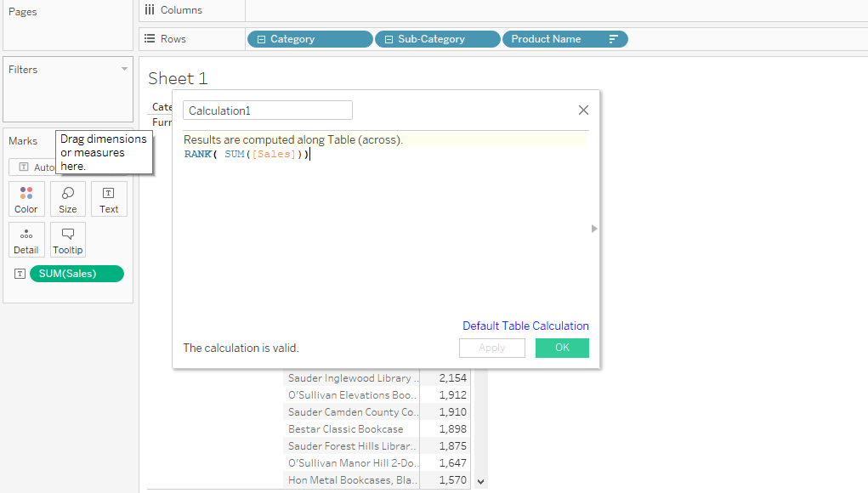Expand the function list arrow in calculation editor

pos(594,229)
